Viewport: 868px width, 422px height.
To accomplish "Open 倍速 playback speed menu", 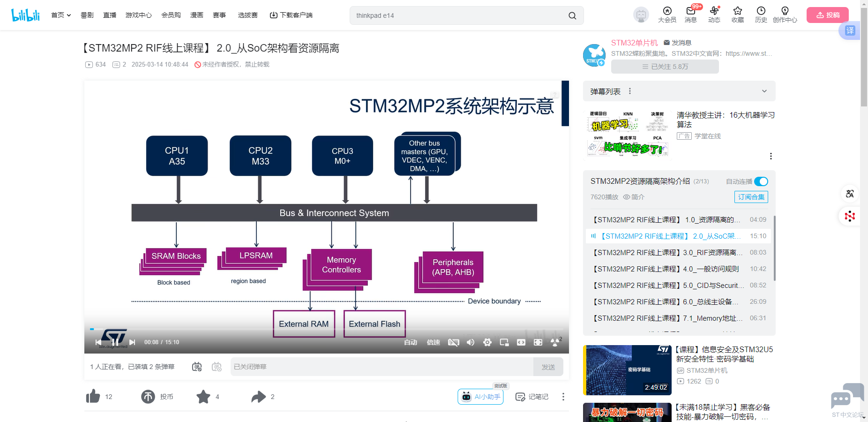I will (434, 342).
